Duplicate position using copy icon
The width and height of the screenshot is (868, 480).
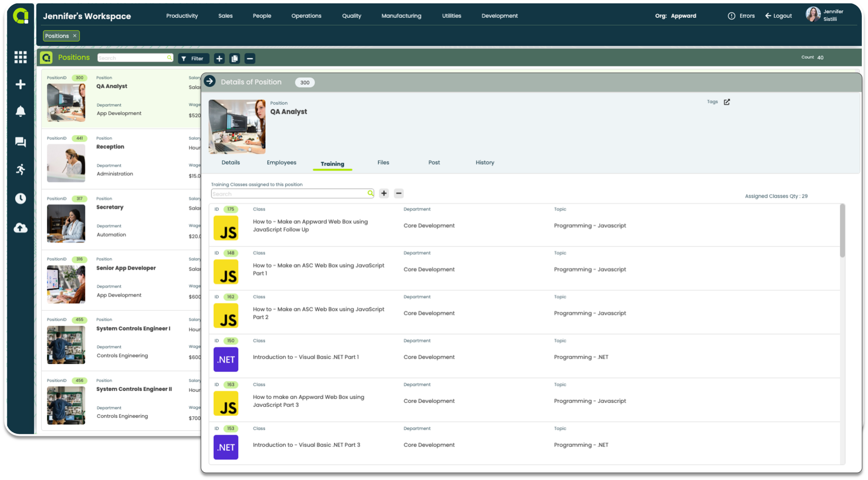(235, 58)
